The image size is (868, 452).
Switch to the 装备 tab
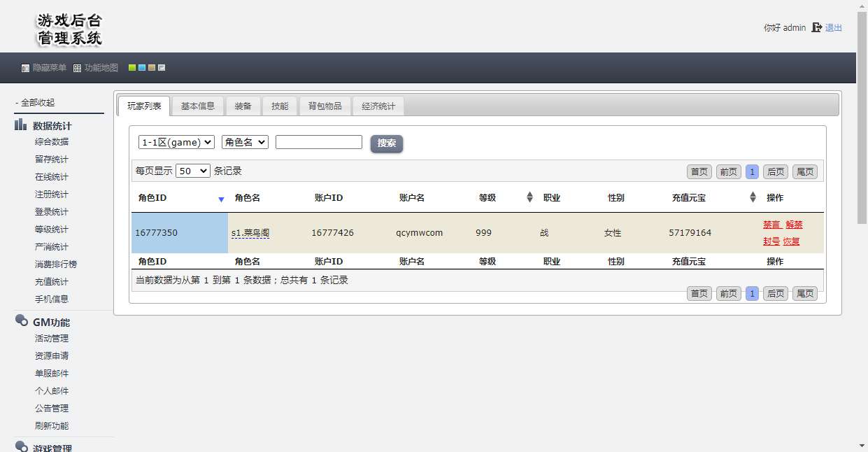click(x=243, y=106)
